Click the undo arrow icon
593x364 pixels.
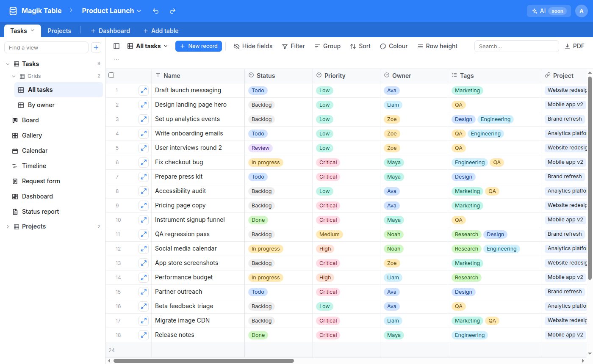point(156,11)
